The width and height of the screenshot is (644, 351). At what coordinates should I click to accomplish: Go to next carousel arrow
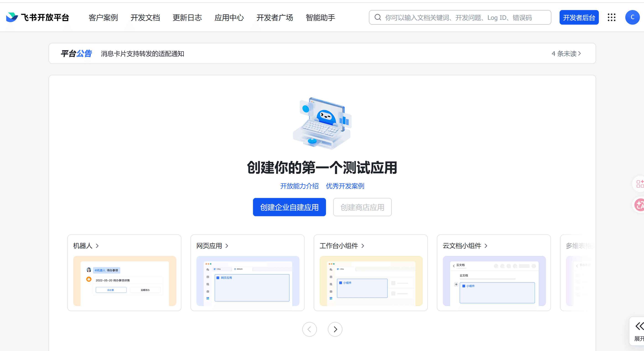point(335,329)
